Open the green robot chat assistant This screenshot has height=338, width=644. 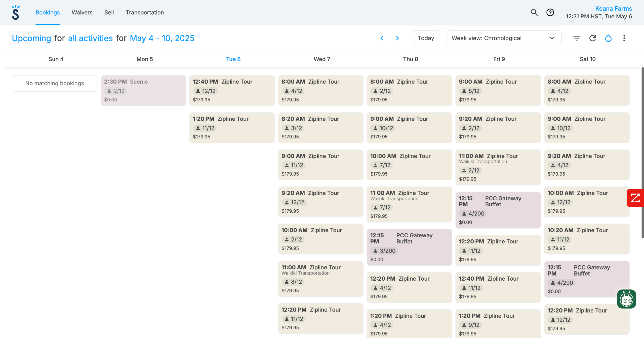pos(626,299)
